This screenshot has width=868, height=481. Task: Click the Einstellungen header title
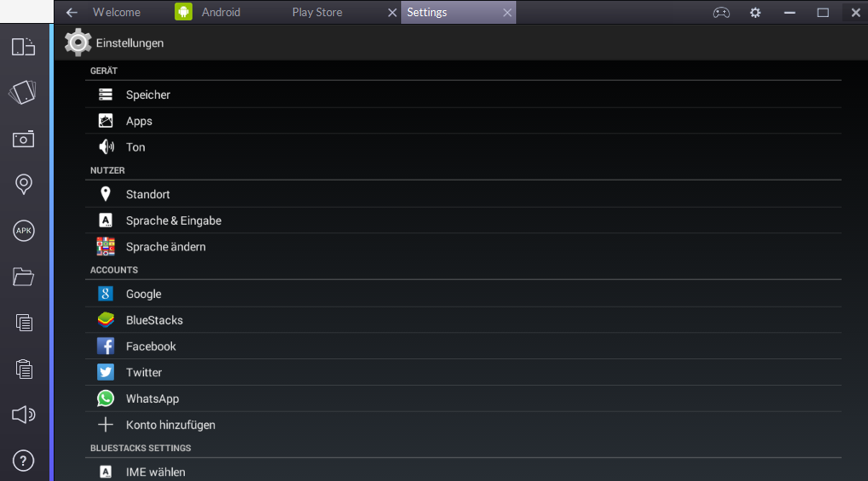point(129,43)
